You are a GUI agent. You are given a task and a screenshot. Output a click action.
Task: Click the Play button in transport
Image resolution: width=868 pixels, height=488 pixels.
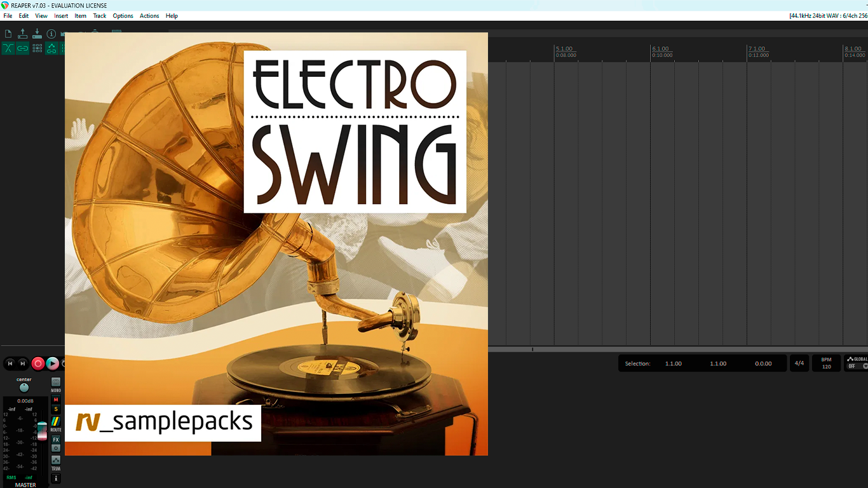point(53,363)
